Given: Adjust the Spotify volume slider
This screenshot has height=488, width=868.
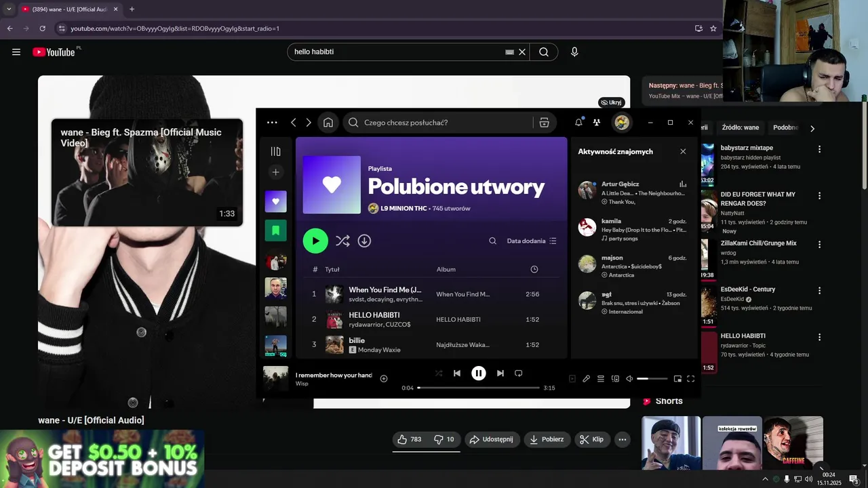Looking at the screenshot, I should point(652,379).
